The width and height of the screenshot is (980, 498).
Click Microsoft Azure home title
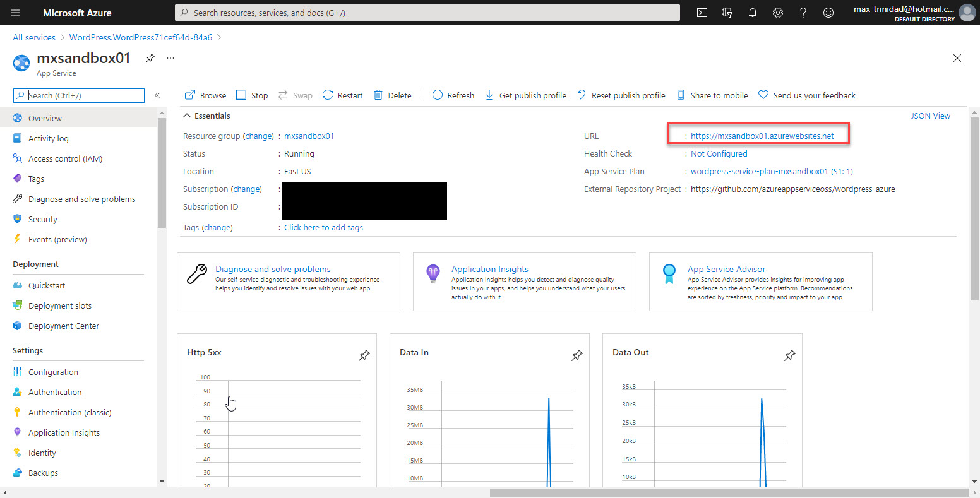(77, 13)
